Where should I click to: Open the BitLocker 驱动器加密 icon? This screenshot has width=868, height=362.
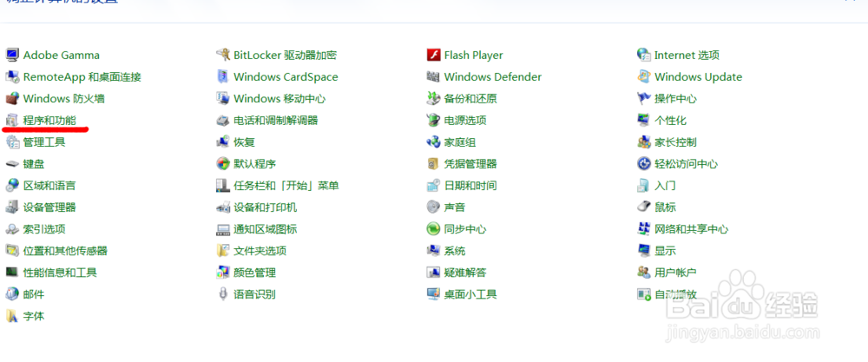(222, 55)
